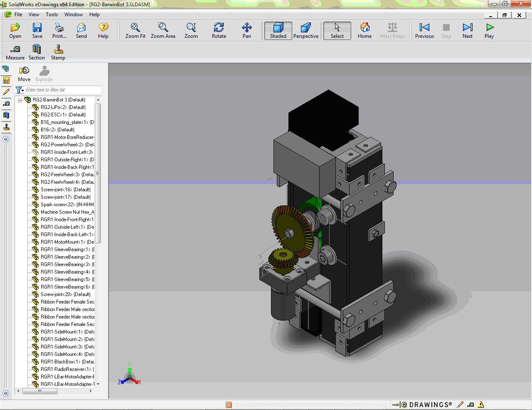
Task: Select the Zoom Area tool
Action: pos(163,30)
